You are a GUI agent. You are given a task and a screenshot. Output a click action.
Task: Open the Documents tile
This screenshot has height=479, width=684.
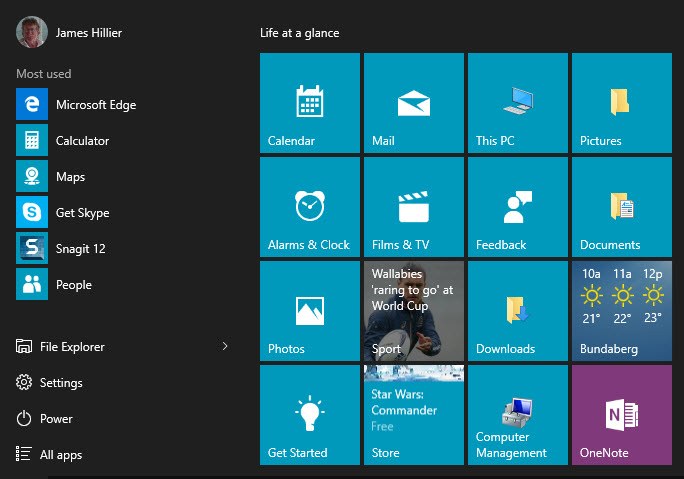622,207
